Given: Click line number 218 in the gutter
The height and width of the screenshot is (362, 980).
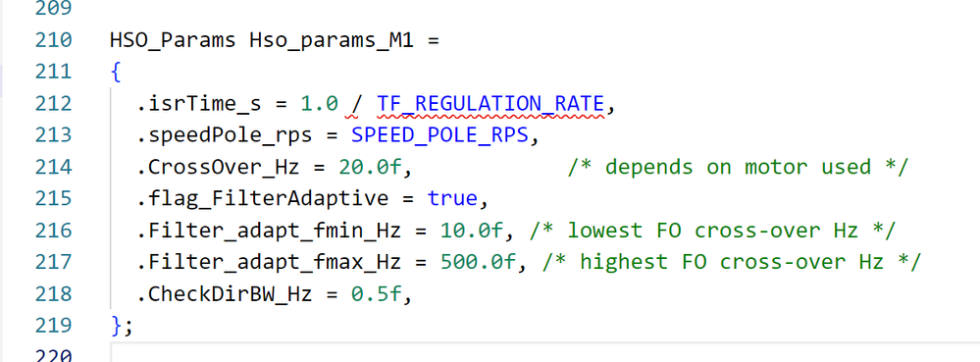Looking at the screenshot, I should [53, 294].
